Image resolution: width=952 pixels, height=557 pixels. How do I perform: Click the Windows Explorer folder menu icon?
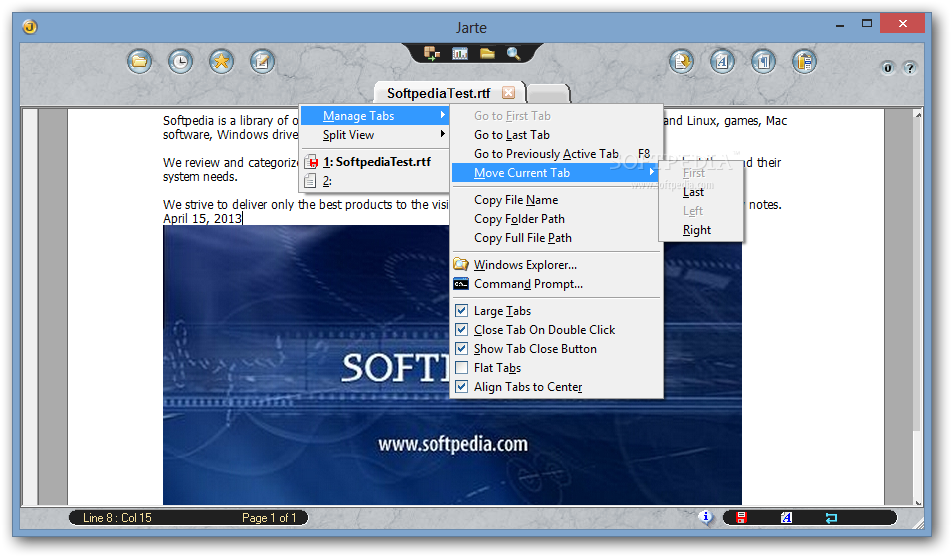pyautogui.click(x=461, y=264)
